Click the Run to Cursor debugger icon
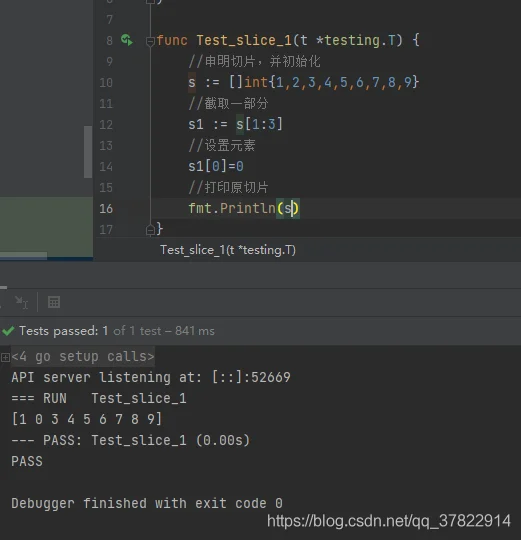 pos(21,302)
